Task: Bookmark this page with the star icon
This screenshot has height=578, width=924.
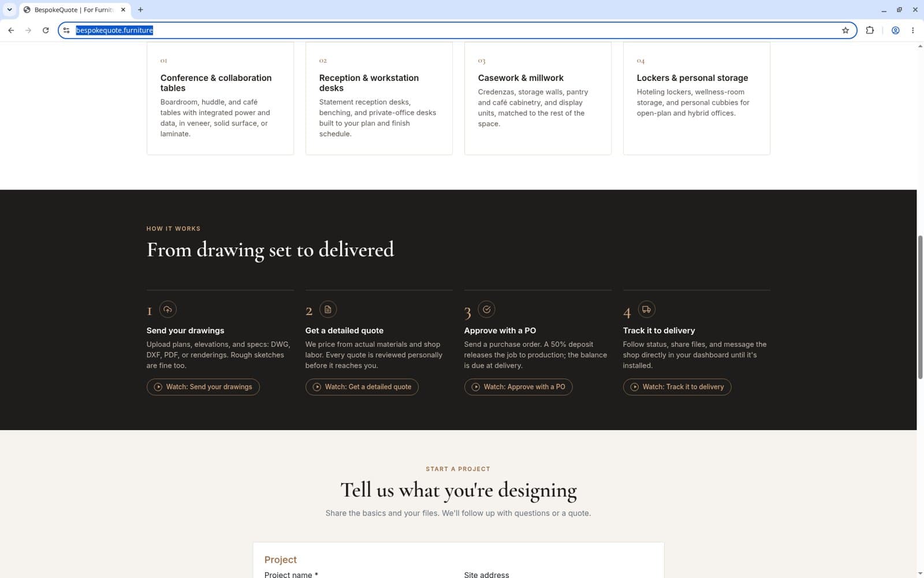Action: (845, 30)
